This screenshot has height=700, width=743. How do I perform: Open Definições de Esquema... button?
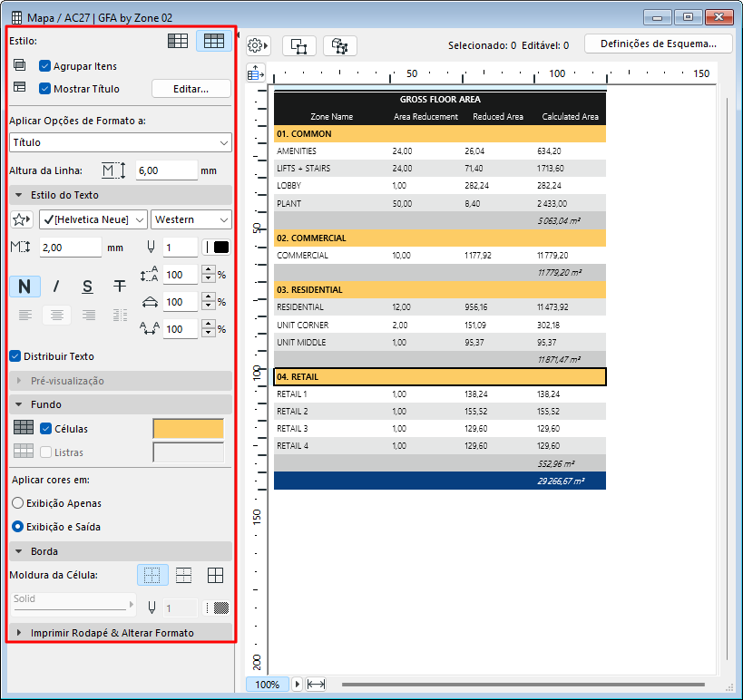pos(659,44)
